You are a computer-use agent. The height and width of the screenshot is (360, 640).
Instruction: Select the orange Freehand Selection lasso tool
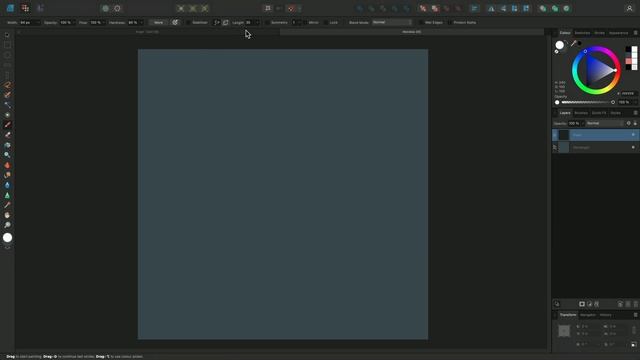(7, 85)
